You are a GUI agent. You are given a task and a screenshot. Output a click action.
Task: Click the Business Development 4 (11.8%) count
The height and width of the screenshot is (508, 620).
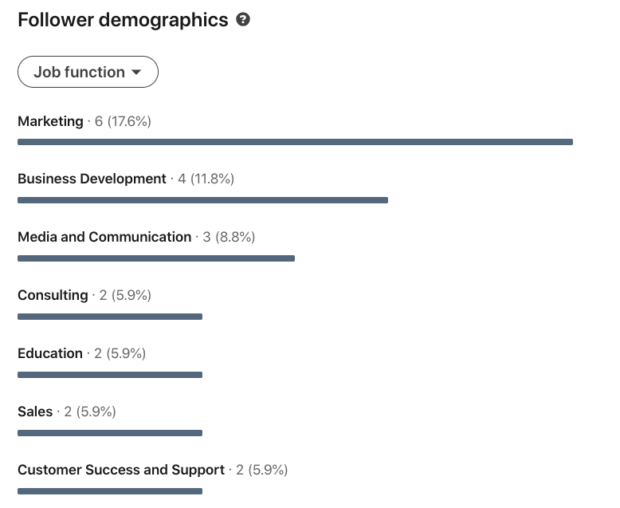click(206, 179)
